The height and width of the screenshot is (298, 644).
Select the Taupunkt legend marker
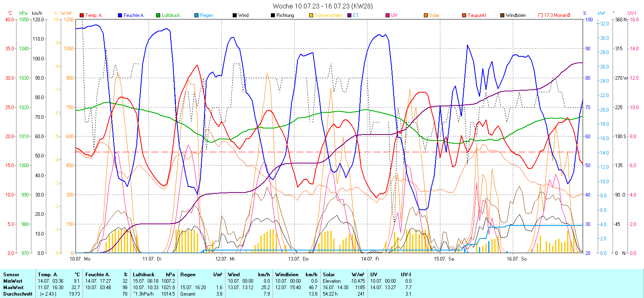tap(464, 15)
